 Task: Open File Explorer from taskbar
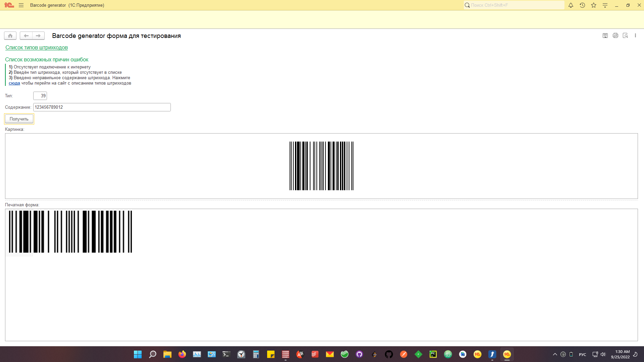tap(167, 354)
